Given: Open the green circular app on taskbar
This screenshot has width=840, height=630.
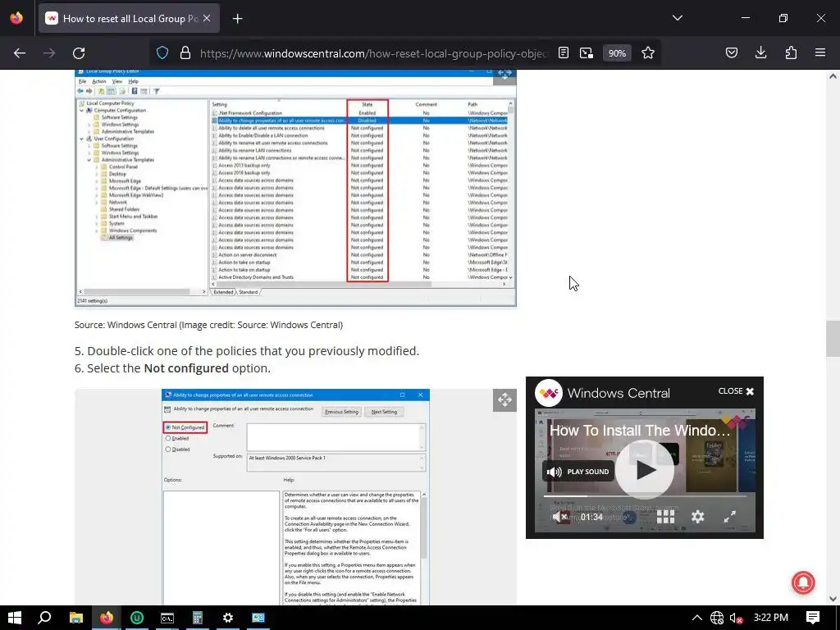Looking at the screenshot, I should [137, 618].
